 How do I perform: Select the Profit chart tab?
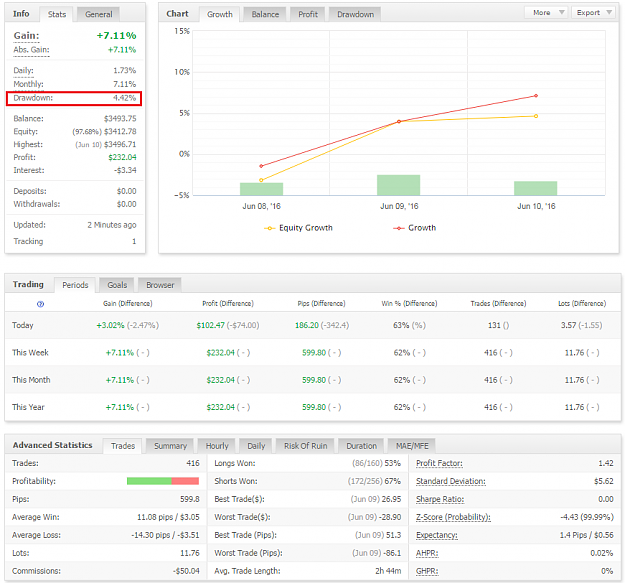(308, 14)
